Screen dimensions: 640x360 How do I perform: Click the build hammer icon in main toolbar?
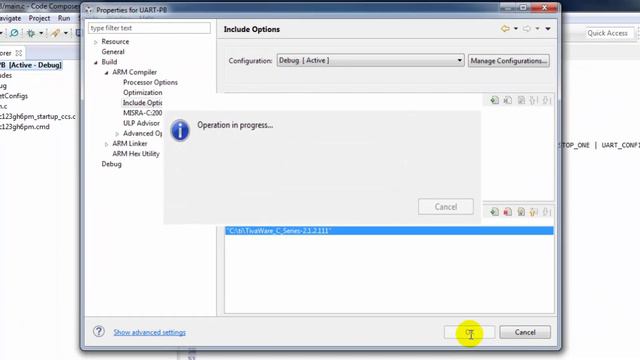coord(56,33)
